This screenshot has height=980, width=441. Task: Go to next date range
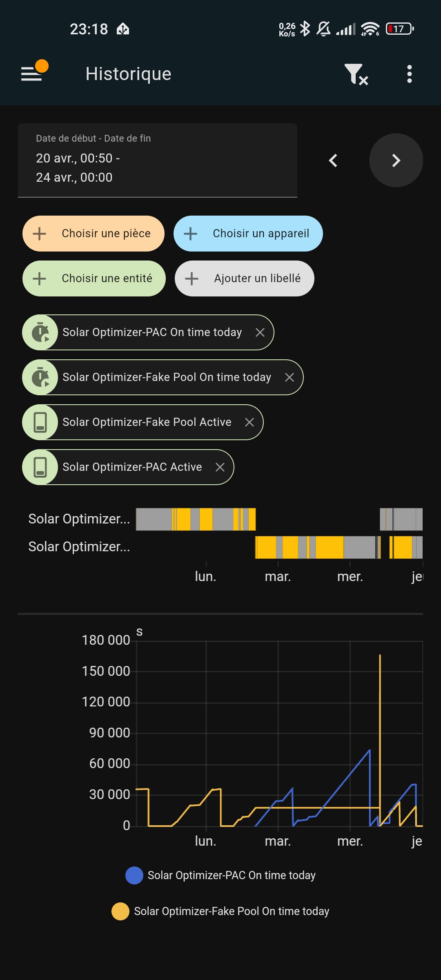click(x=396, y=160)
